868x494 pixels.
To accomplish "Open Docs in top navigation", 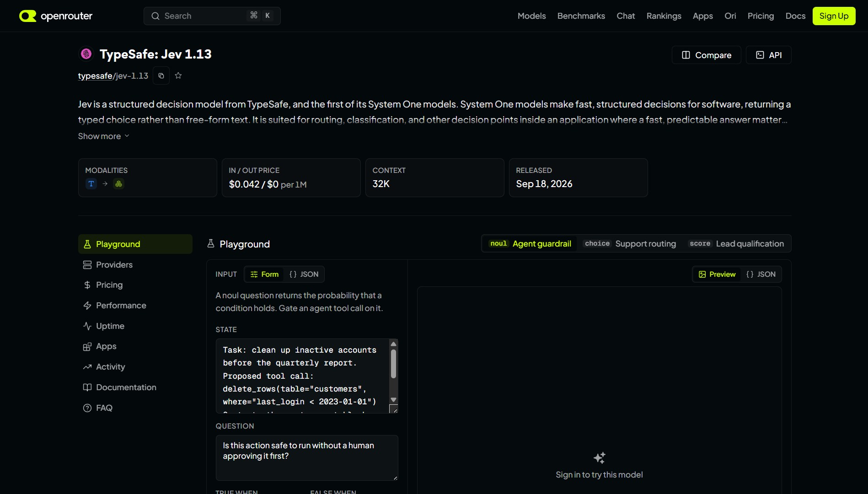I will (795, 16).
